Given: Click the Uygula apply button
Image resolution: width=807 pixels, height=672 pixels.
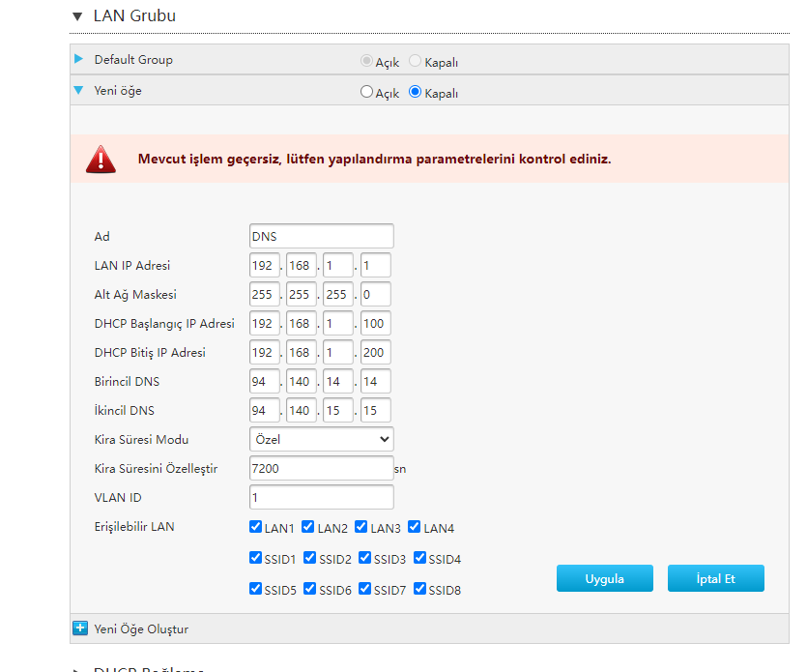Looking at the screenshot, I should click(605, 578).
